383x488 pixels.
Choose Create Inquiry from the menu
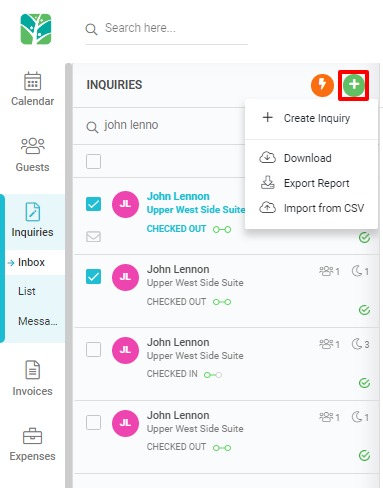click(311, 118)
